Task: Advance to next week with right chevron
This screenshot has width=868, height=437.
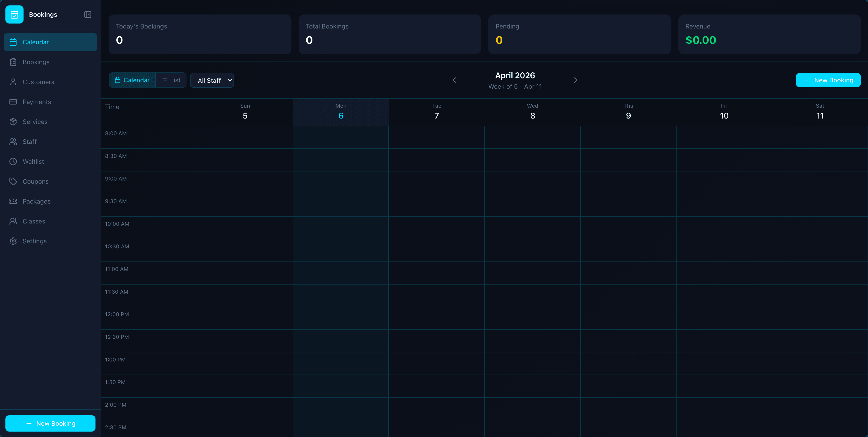Action: click(x=575, y=80)
